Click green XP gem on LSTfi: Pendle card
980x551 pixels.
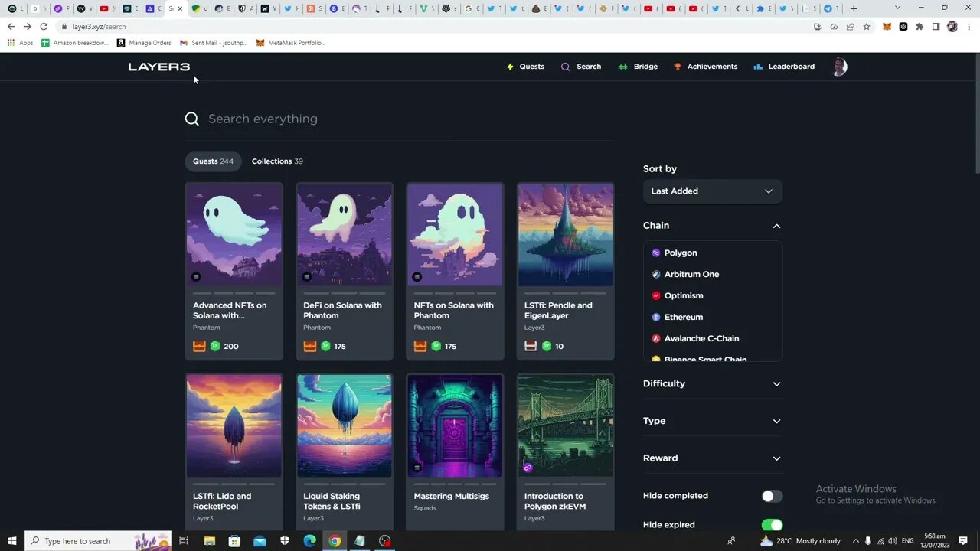coord(547,346)
